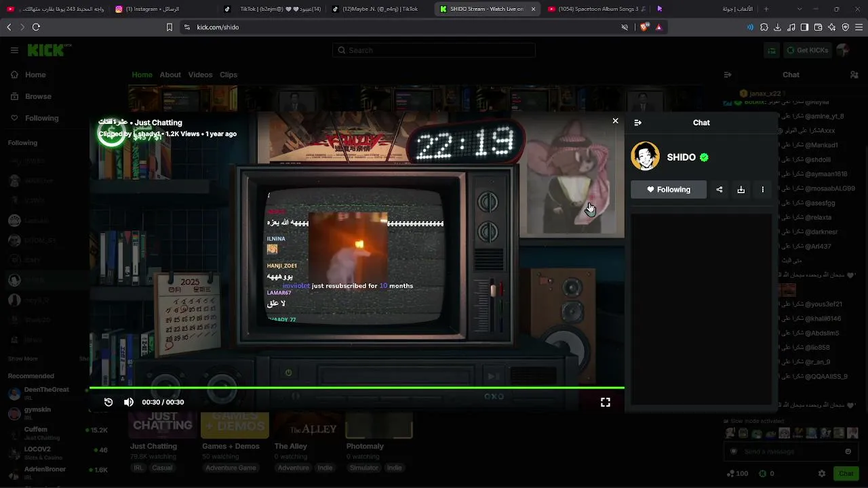Close the clip player overlay

pos(615,121)
